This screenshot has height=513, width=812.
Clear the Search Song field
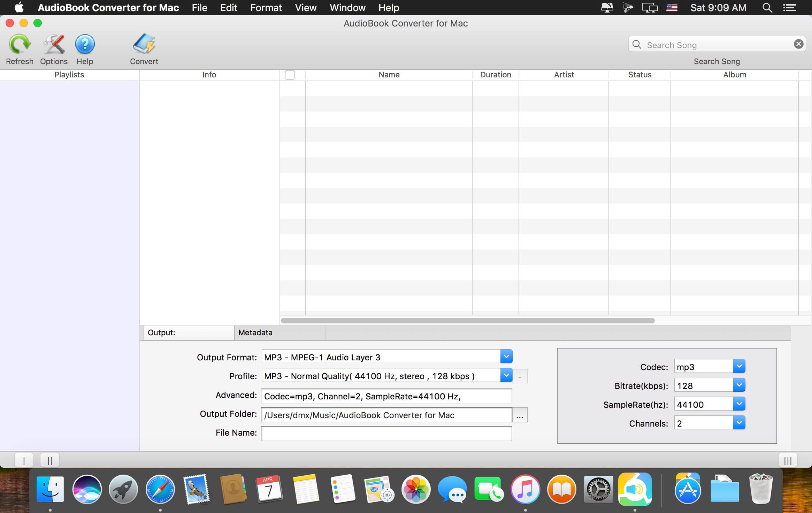(798, 44)
